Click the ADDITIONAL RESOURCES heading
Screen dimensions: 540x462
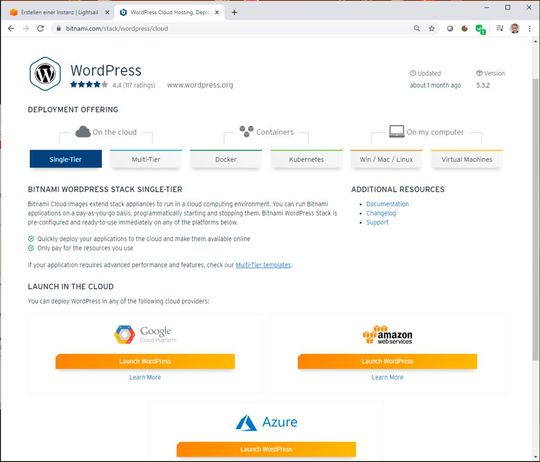point(398,189)
